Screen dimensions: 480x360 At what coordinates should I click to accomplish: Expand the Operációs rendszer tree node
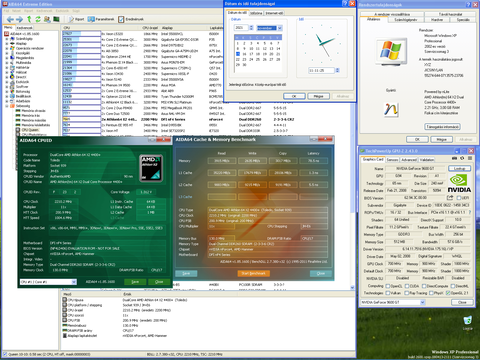(x=6, y=48)
